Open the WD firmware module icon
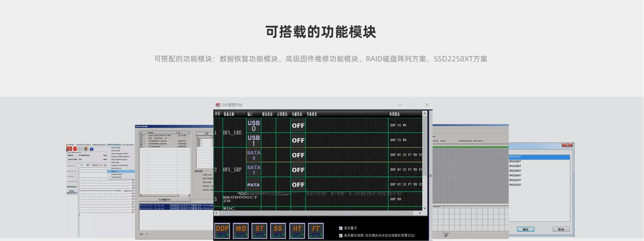 [x=241, y=231]
